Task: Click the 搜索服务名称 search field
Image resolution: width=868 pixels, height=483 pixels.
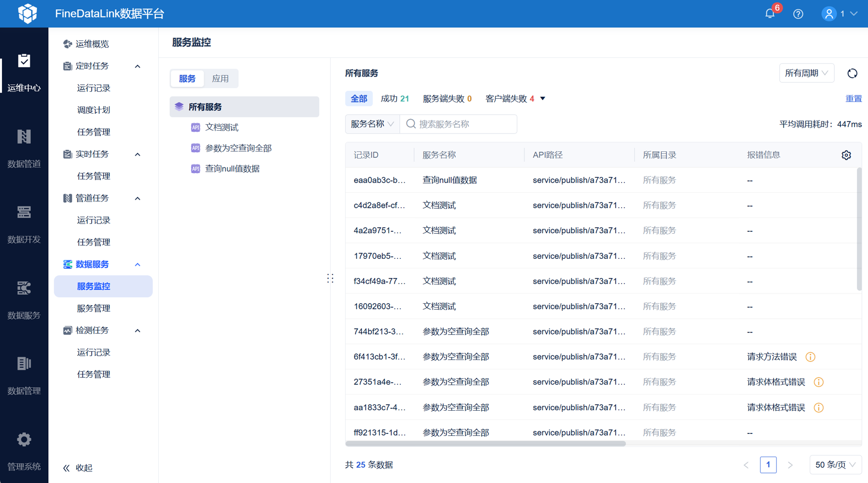Action: [458, 124]
